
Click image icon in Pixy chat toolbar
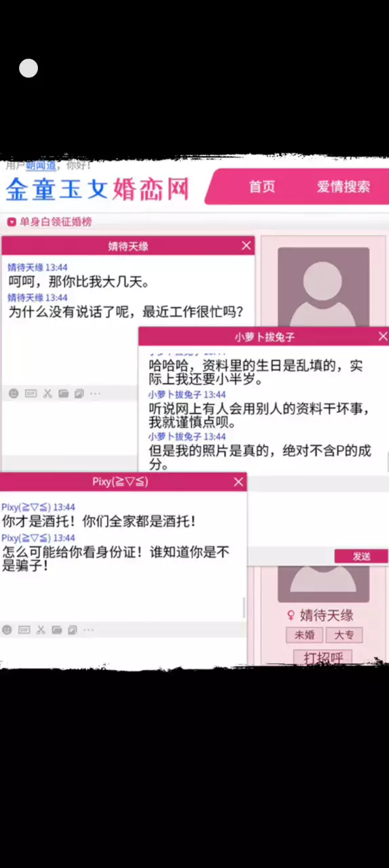click(x=73, y=629)
